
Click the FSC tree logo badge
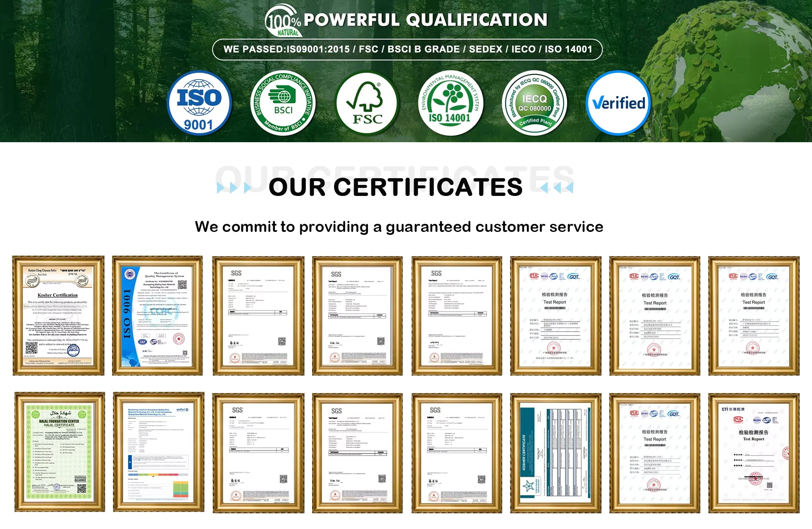[367, 103]
